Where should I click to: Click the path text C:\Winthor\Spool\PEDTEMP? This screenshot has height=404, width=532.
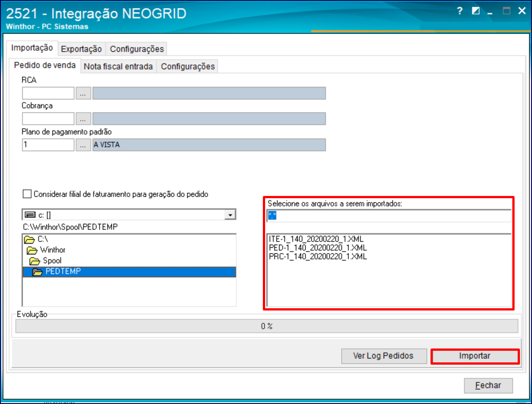click(x=70, y=227)
